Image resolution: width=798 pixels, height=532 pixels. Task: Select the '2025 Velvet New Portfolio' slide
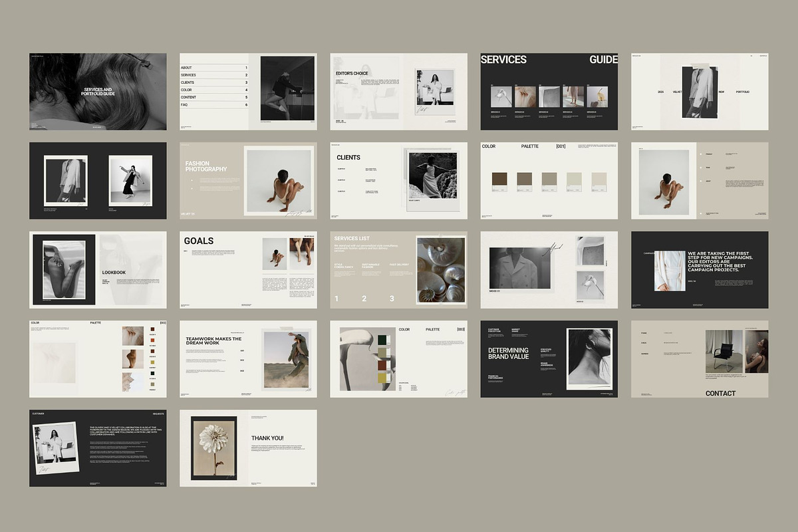coord(700,92)
